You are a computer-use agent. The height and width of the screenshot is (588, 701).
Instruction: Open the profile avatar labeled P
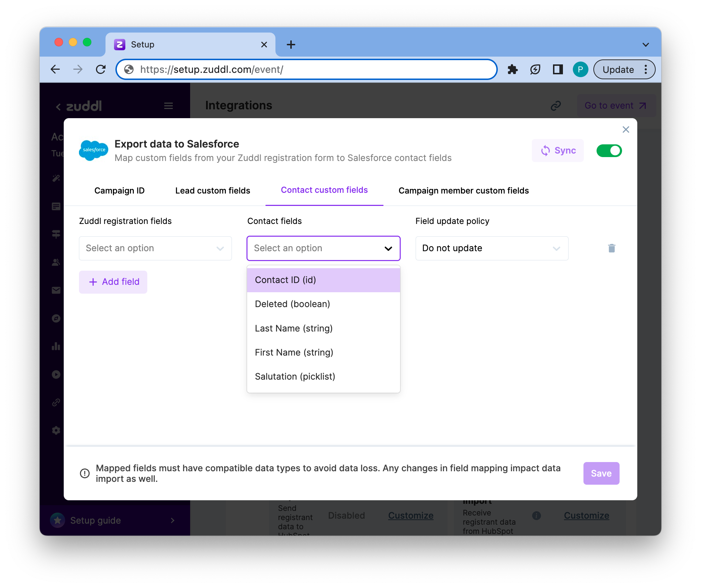pyautogui.click(x=580, y=69)
